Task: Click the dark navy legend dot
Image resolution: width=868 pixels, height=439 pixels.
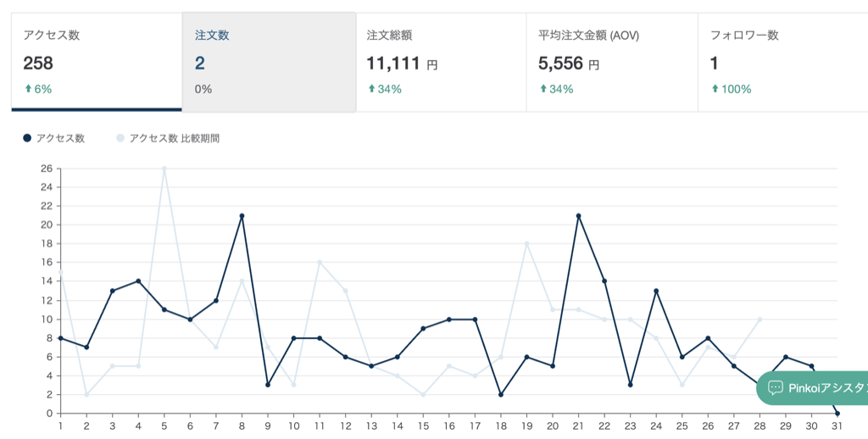Action: point(28,138)
